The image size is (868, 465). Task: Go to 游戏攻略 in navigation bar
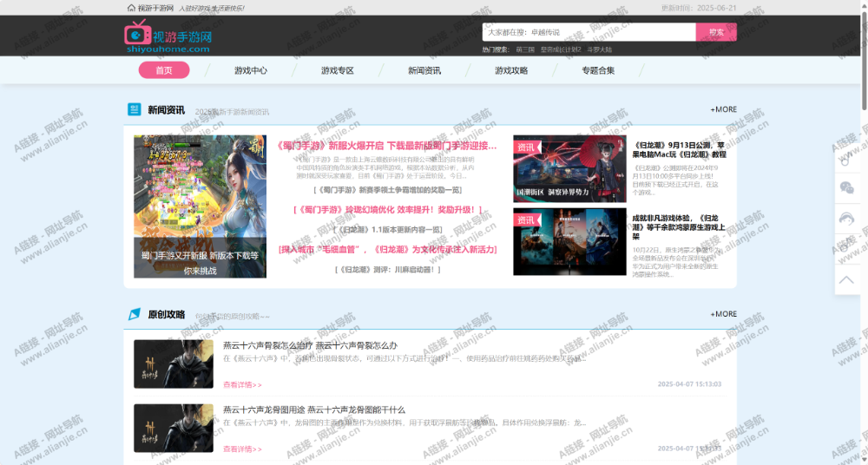pyautogui.click(x=511, y=70)
